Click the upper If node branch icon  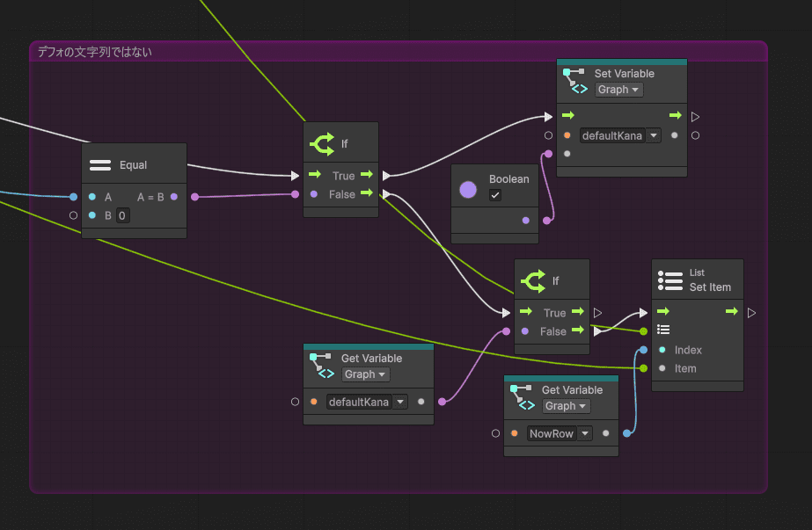point(322,144)
